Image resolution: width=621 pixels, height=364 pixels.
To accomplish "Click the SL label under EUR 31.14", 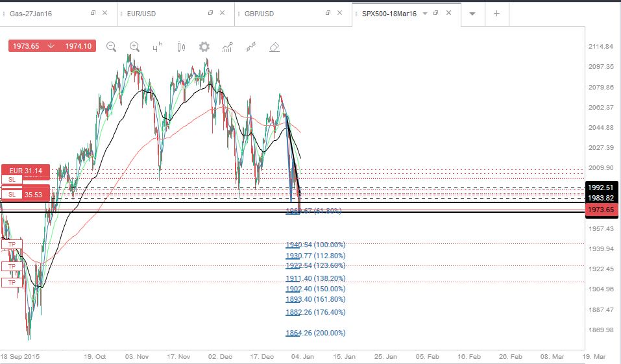I will (x=12, y=180).
